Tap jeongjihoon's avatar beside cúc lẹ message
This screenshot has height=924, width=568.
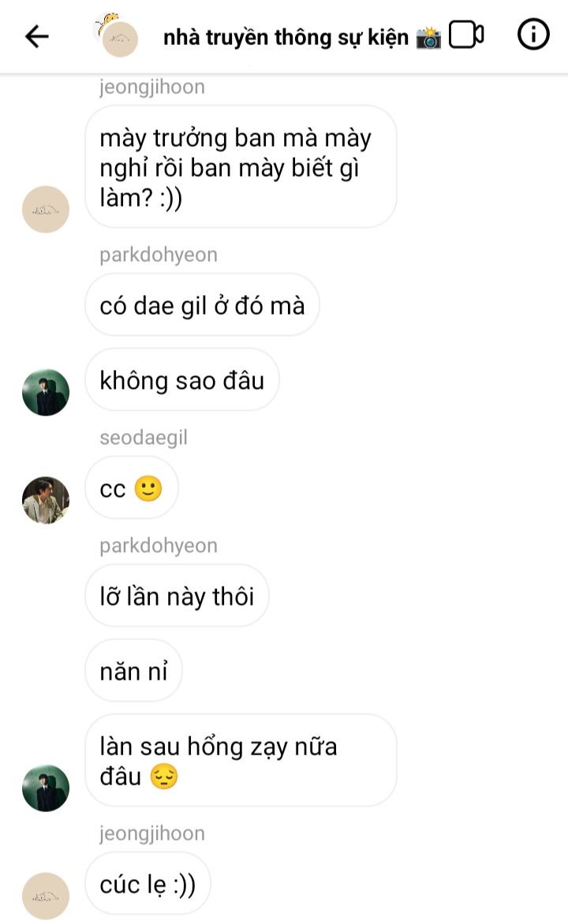(46, 896)
